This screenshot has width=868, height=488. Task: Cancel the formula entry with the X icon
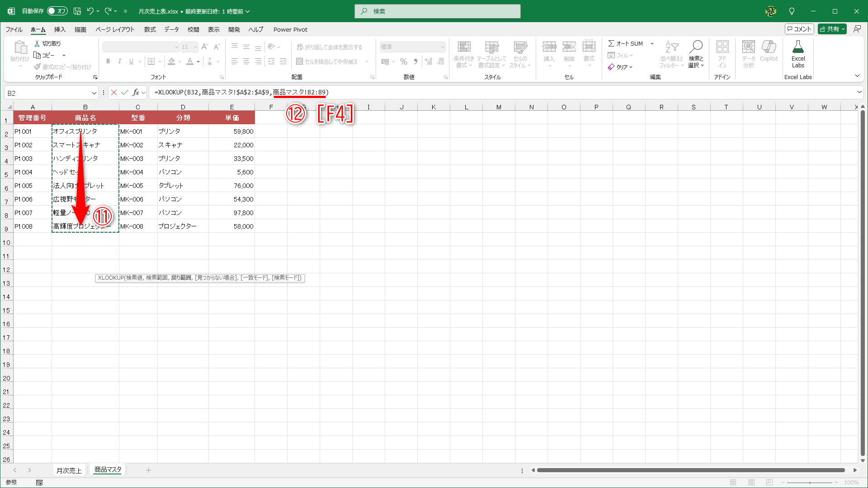pyautogui.click(x=114, y=93)
